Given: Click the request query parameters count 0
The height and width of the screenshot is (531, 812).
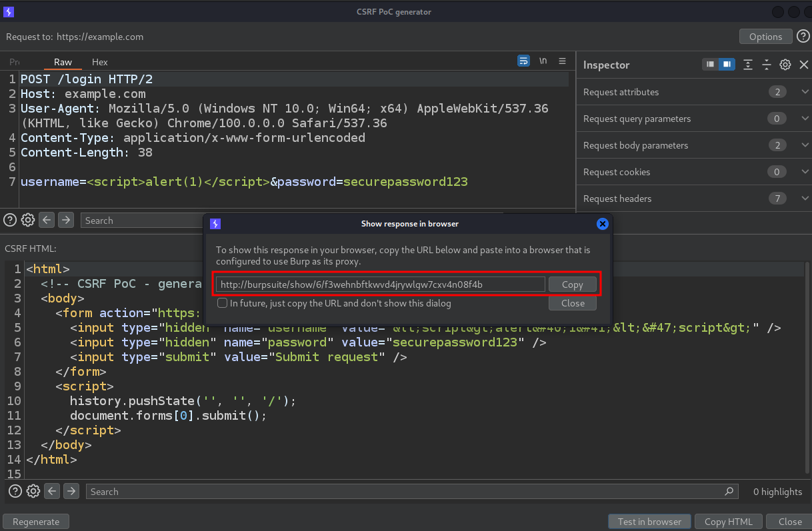Looking at the screenshot, I should click(x=777, y=119).
